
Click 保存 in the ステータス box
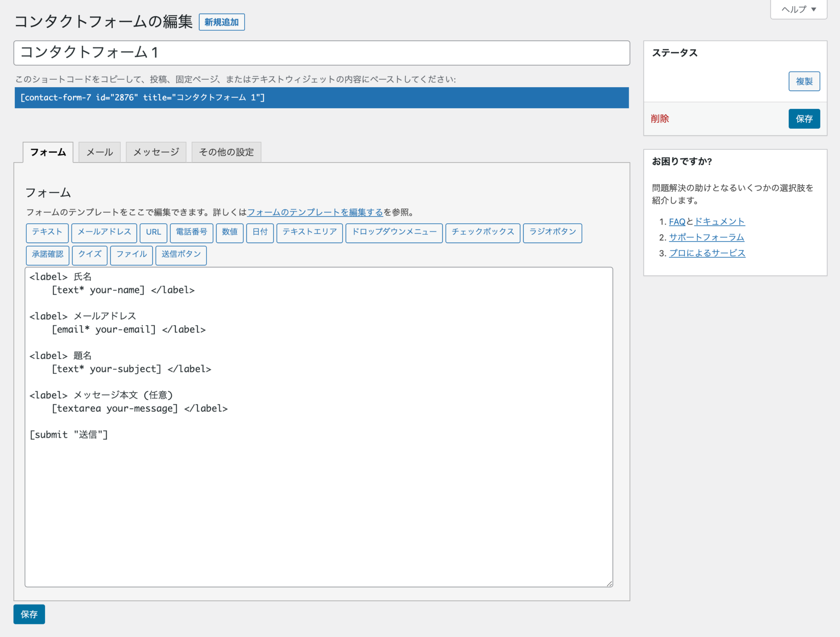pos(804,119)
